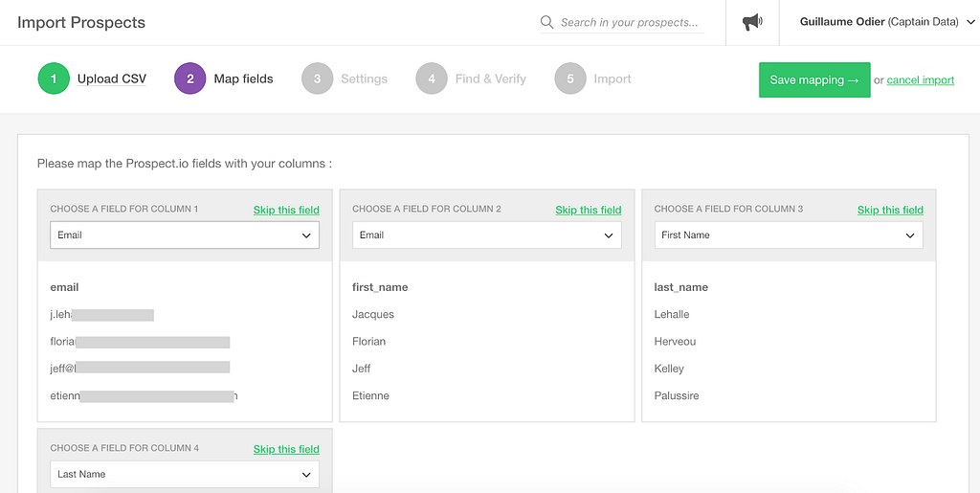Click the Choose a field for column 2 label
Viewport: 980px width, 493px height.
click(x=427, y=209)
